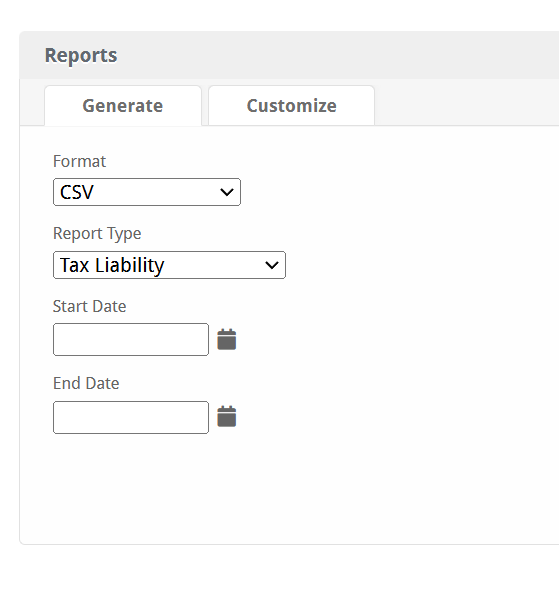Open the End Date calendar picker icon

click(x=226, y=416)
